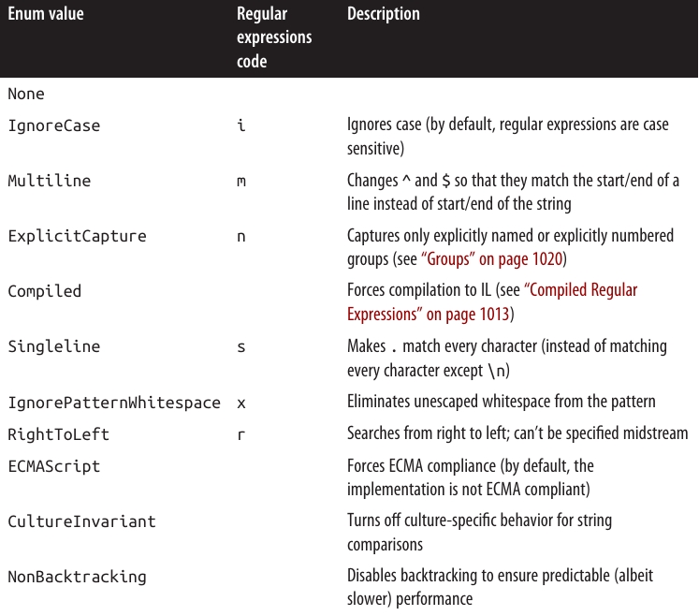The height and width of the screenshot is (616, 699).
Task: Select the IgnoreCase enum value
Action: click(x=53, y=125)
